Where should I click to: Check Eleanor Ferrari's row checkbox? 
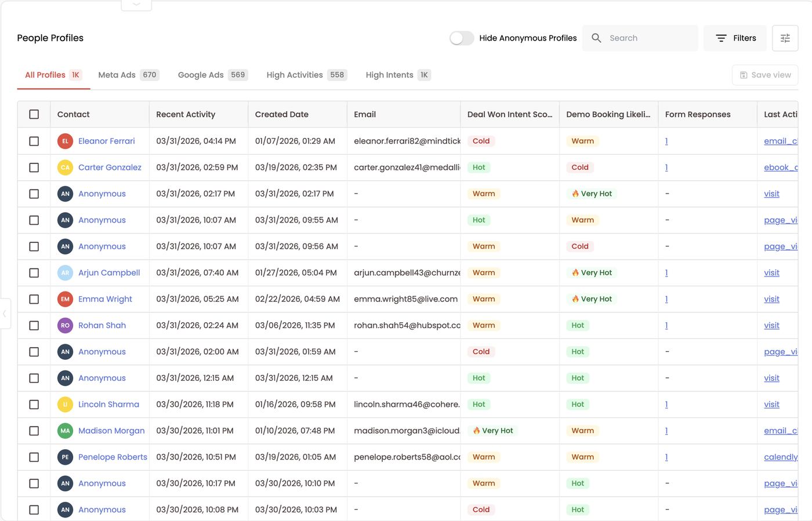pos(34,141)
